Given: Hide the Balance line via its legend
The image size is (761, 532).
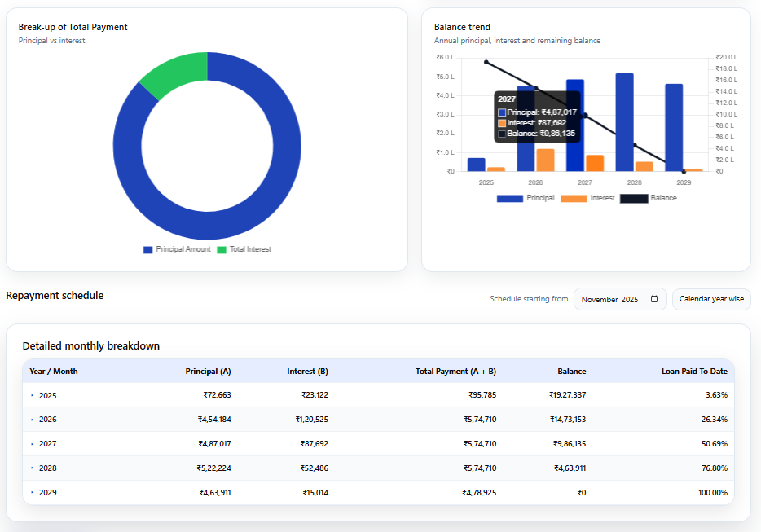Looking at the screenshot, I should (x=649, y=198).
